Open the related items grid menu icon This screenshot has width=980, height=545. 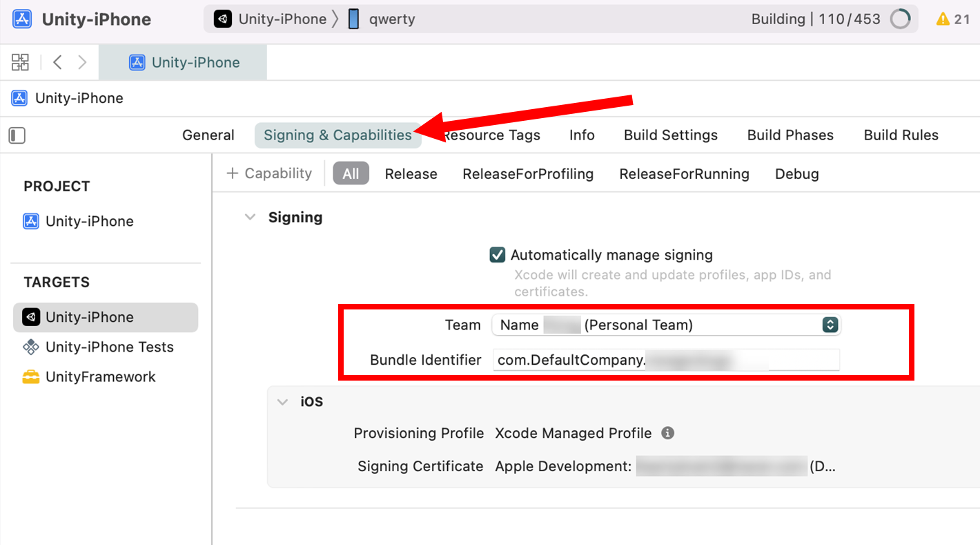(20, 62)
